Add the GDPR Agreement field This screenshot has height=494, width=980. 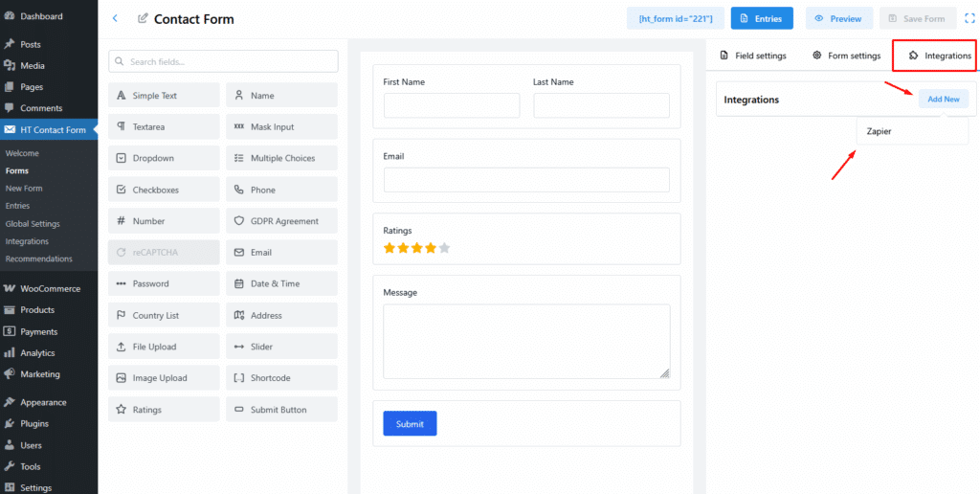[x=281, y=221]
